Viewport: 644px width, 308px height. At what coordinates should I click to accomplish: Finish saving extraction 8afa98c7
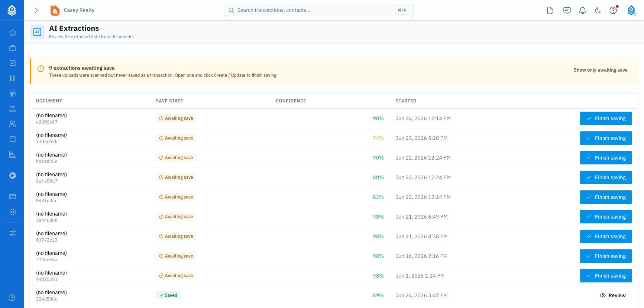point(606,177)
